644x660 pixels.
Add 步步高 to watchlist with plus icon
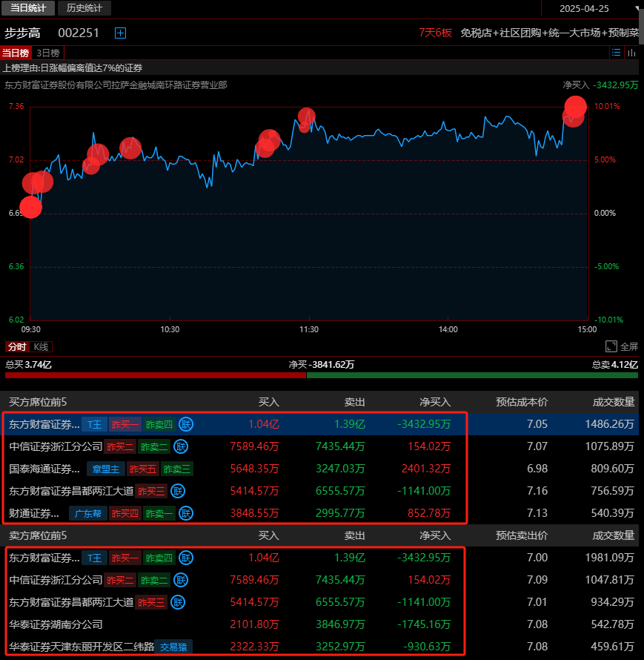pyautogui.click(x=120, y=33)
